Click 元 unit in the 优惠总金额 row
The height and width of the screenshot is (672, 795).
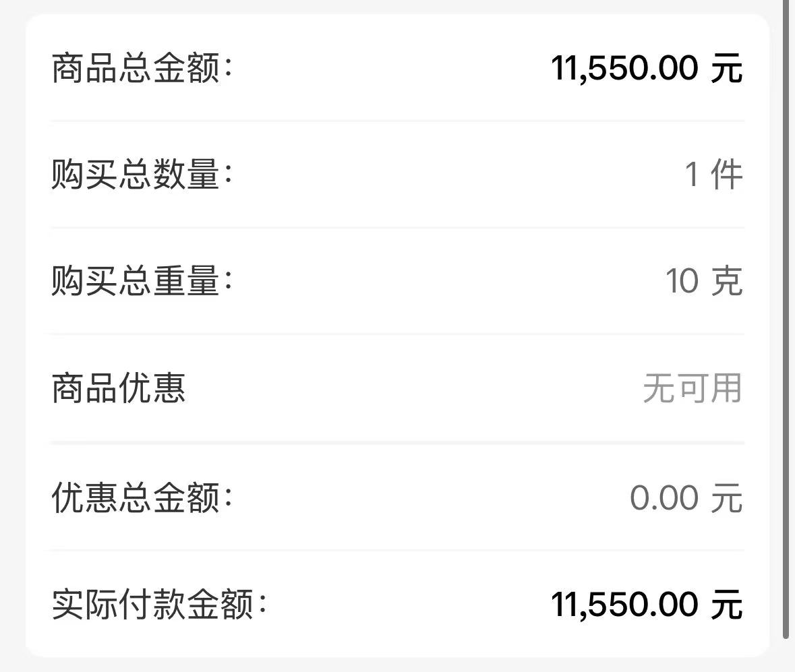(726, 498)
